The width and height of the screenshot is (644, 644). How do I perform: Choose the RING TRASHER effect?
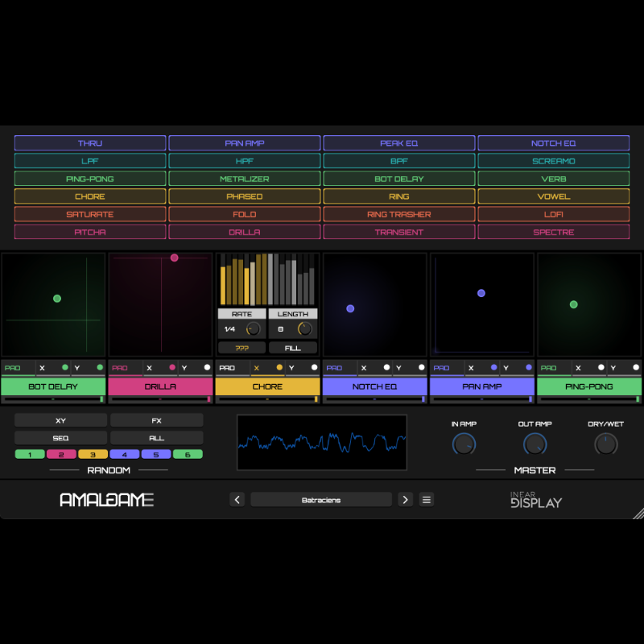(398, 214)
